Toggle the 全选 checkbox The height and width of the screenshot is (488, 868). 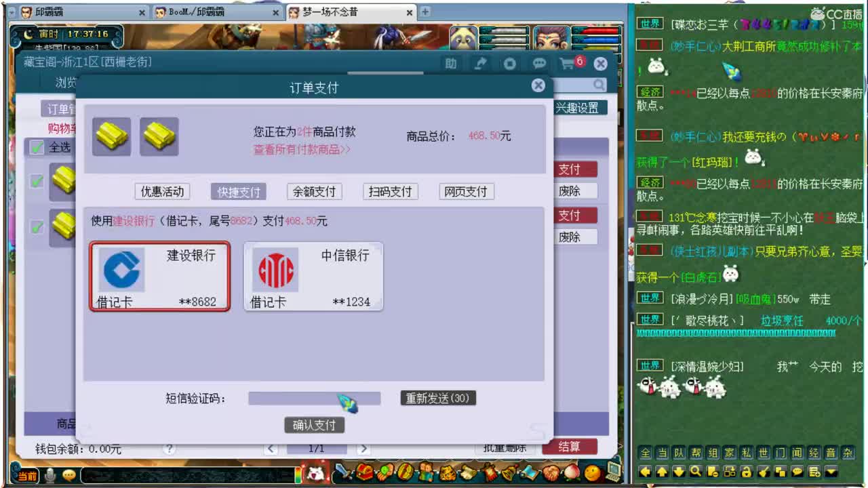pos(37,147)
